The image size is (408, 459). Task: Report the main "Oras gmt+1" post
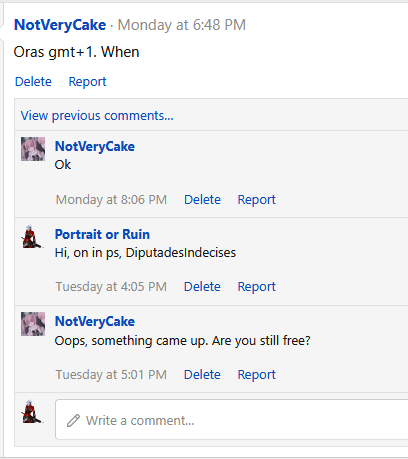tap(87, 82)
